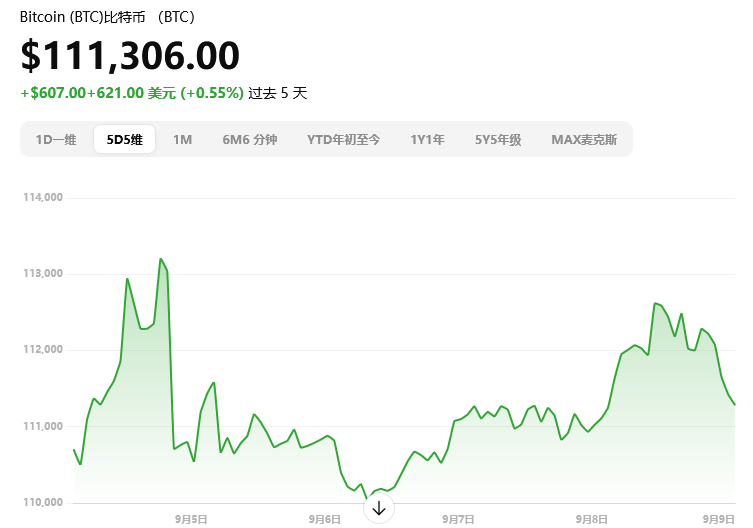The width and height of the screenshot is (753, 528).
Task: Switch to the 5D range tab
Action: [x=125, y=140]
